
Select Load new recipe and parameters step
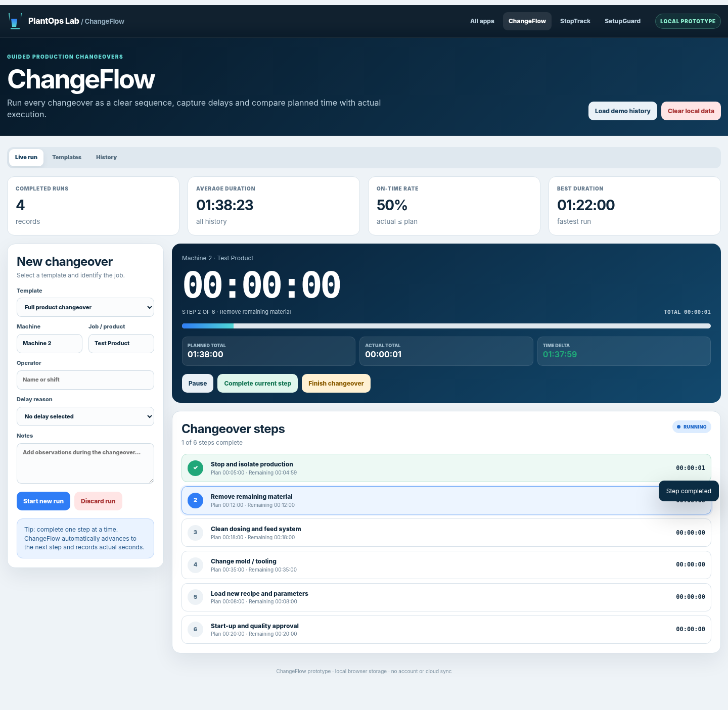[x=446, y=597]
